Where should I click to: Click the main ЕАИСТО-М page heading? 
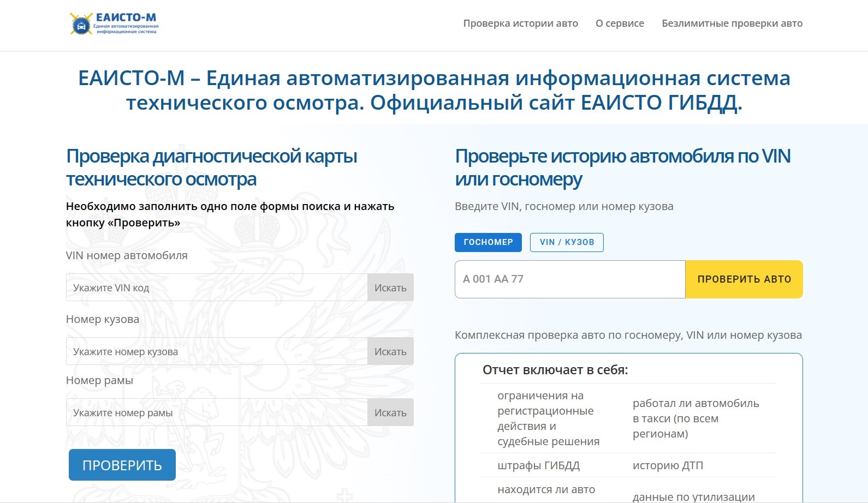[434, 90]
